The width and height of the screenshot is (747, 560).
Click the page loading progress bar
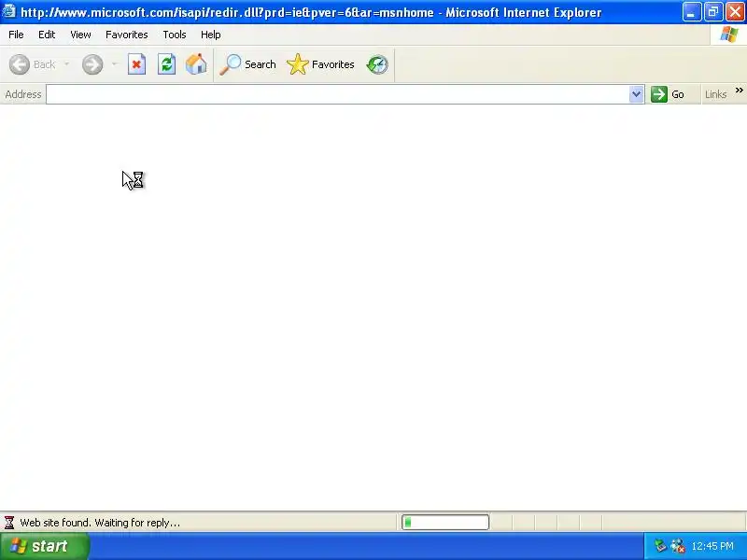[445, 523]
